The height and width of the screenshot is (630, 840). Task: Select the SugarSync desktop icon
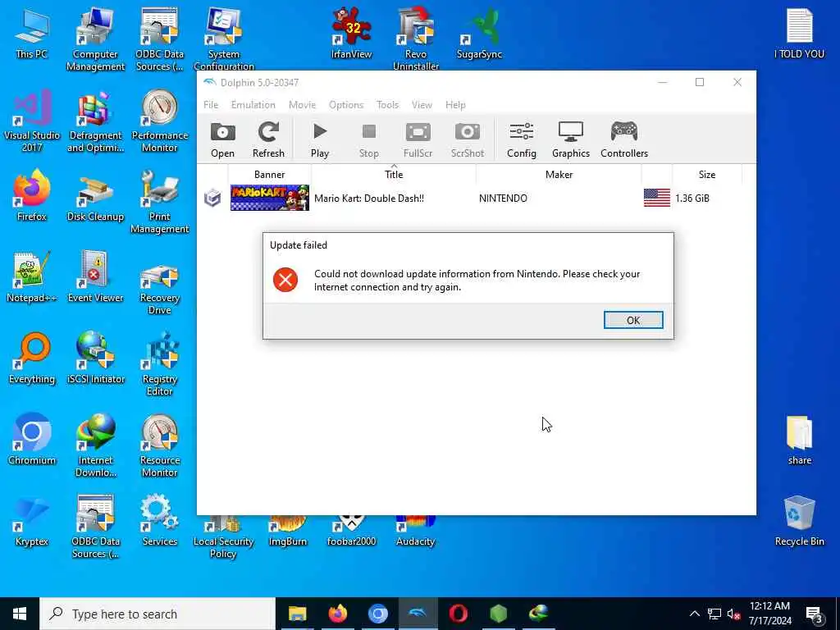(479, 33)
